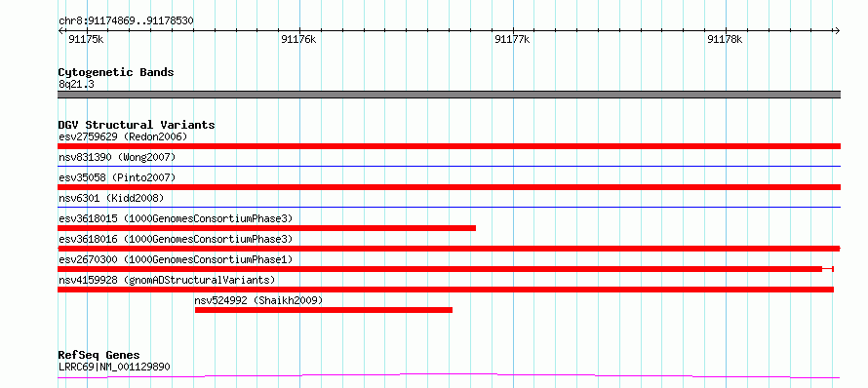Click the right arrowhead of the ruler

(x=837, y=30)
